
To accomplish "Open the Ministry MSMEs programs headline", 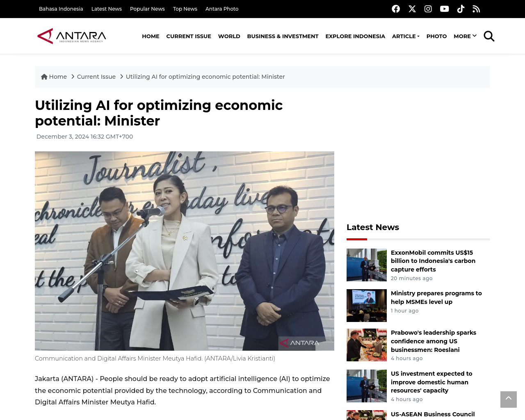I will click(436, 297).
